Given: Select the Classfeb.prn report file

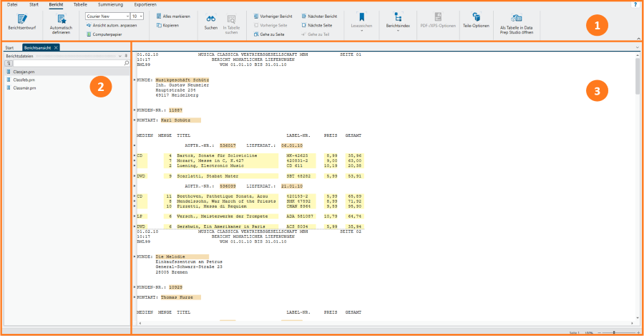Looking at the screenshot, I should coord(24,80).
